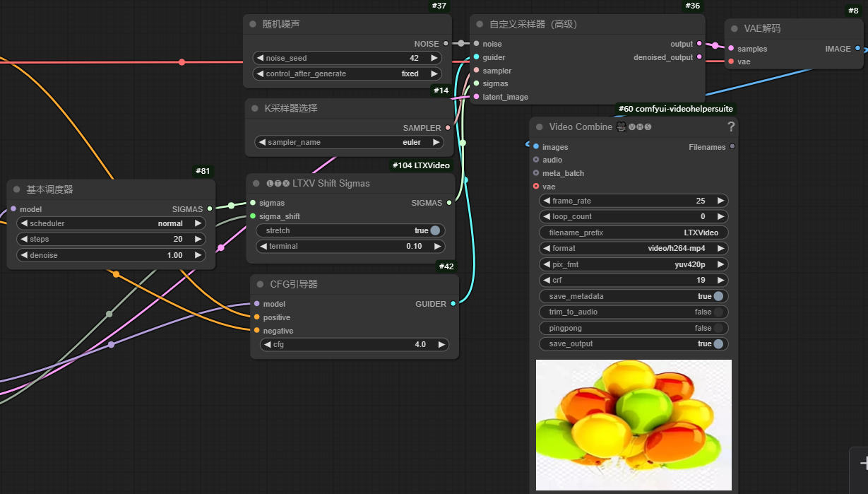The width and height of the screenshot is (868, 494).
Task: Click the sigma_shift input port
Action: (253, 216)
